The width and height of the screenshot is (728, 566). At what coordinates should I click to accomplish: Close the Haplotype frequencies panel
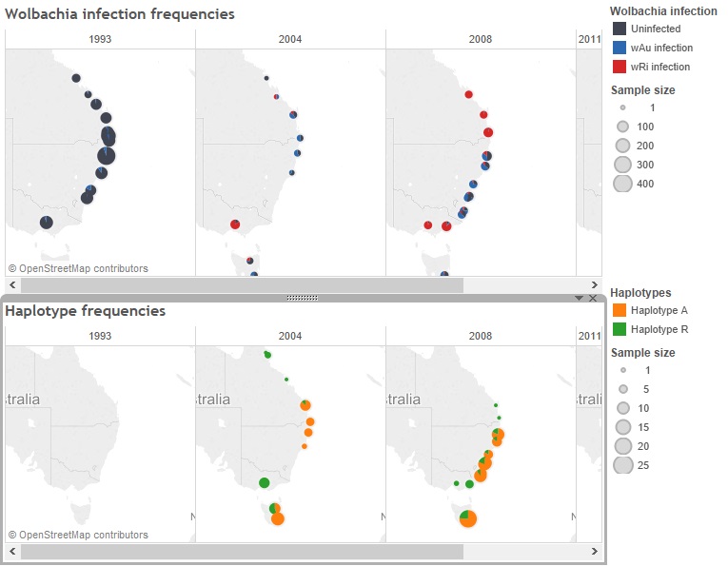click(593, 299)
